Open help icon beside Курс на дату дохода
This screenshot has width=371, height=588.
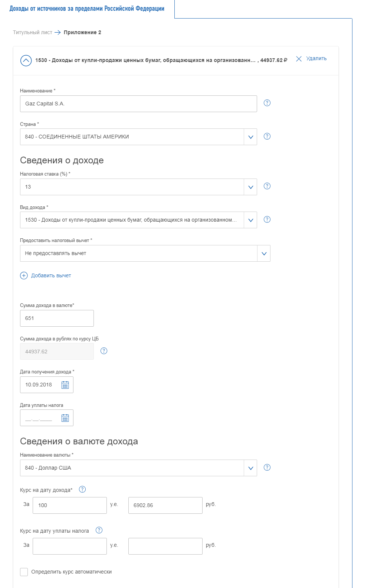pos(82,489)
